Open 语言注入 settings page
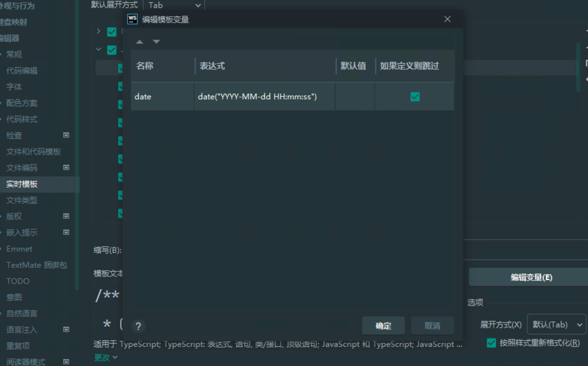 (22, 330)
